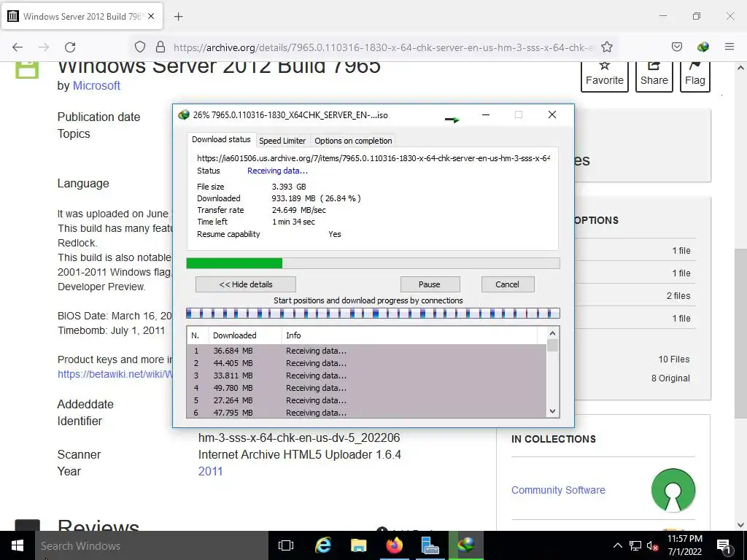Screen dimensions: 747x560
Task: Click the IDM dialog title icon
Action: tap(183, 114)
